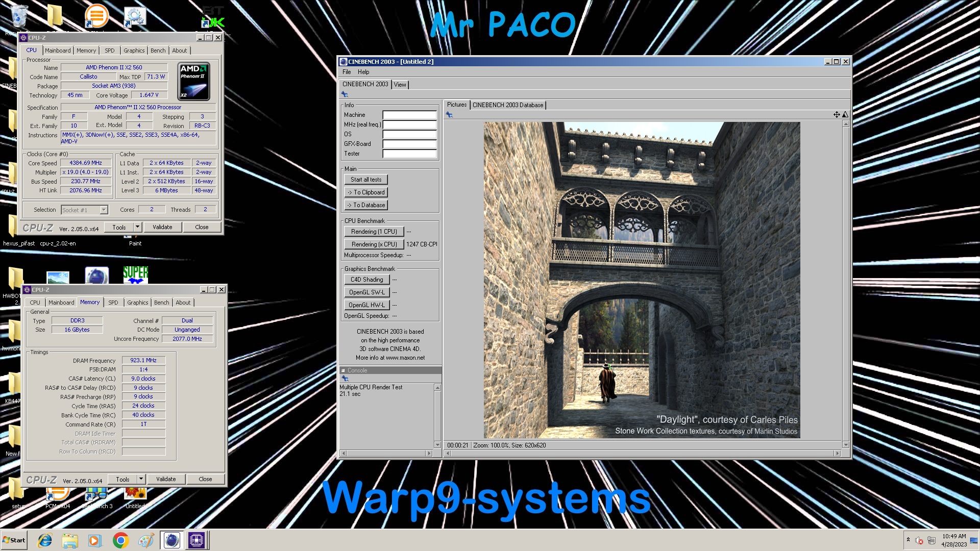This screenshot has height=551, width=980.
Task: Click the Tester input field
Action: pos(410,154)
